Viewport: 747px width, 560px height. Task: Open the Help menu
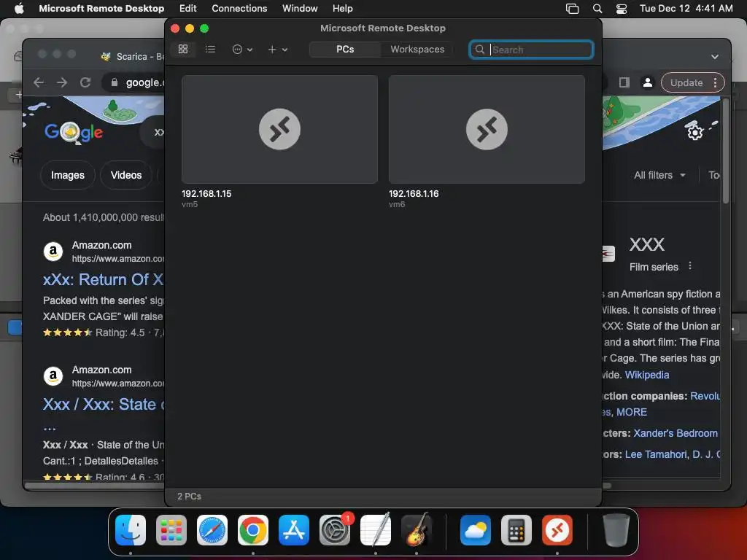[343, 8]
